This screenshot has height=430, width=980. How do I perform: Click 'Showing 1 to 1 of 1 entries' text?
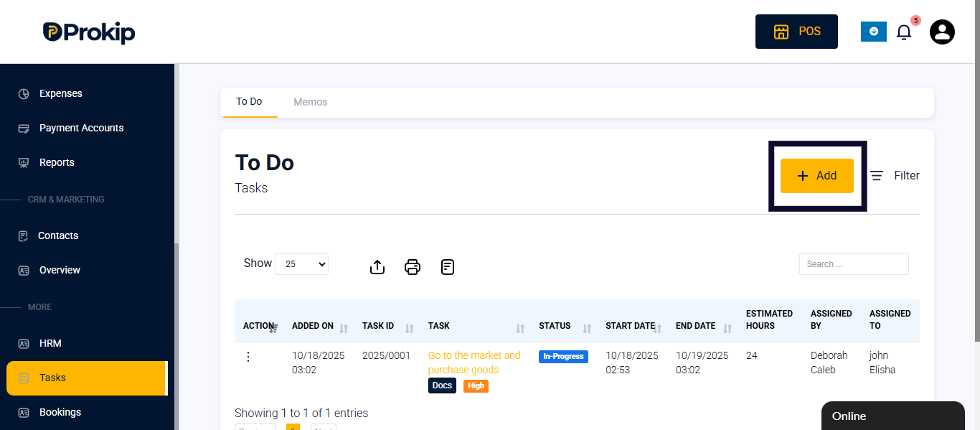pos(301,413)
